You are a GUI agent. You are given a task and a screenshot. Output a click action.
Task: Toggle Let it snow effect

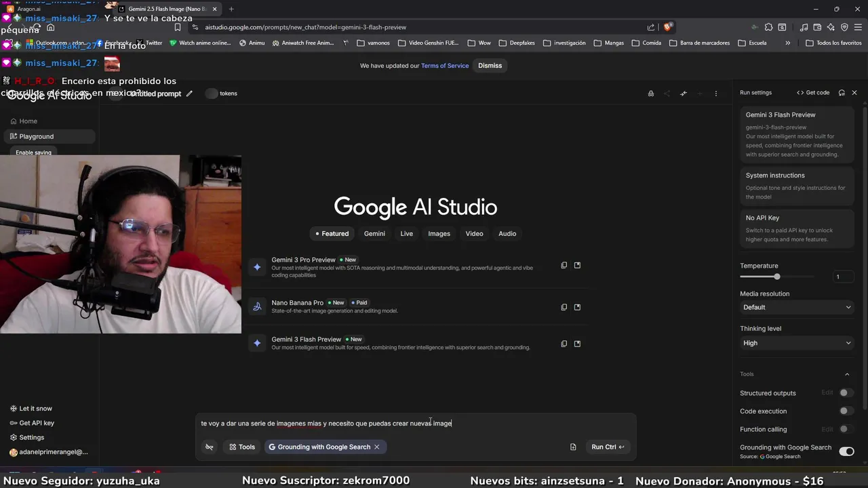tap(31, 409)
